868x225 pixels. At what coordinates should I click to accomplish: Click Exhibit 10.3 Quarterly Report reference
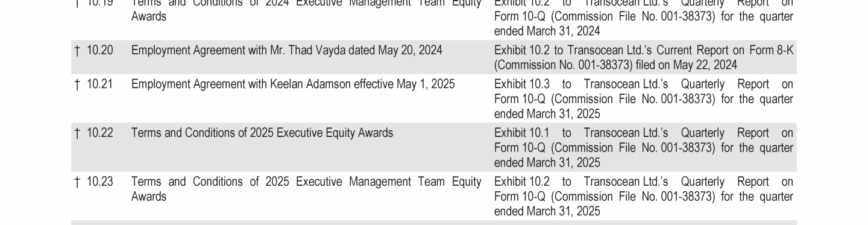pos(644,99)
